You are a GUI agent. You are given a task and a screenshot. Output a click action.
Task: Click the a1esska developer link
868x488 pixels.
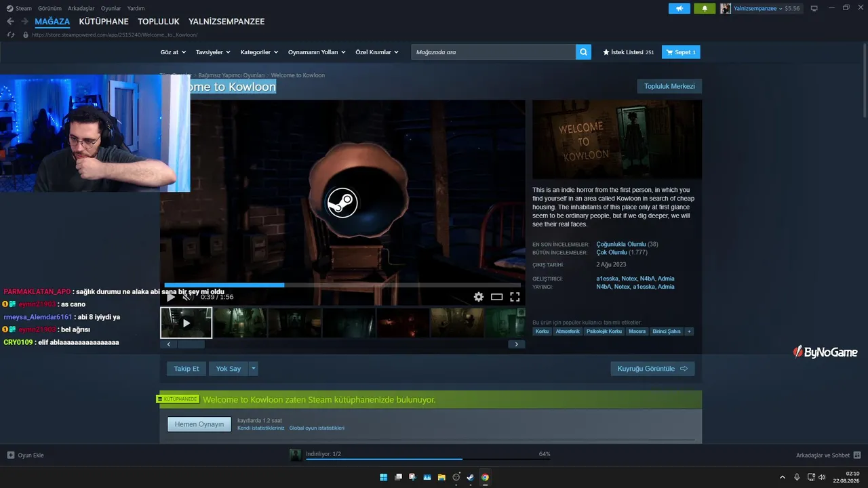pos(608,279)
